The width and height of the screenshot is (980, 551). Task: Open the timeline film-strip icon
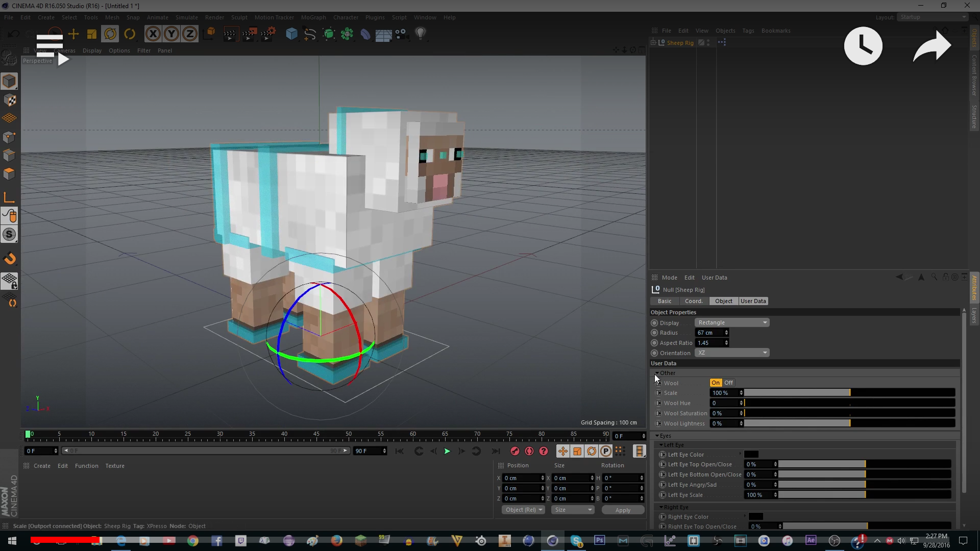(639, 451)
